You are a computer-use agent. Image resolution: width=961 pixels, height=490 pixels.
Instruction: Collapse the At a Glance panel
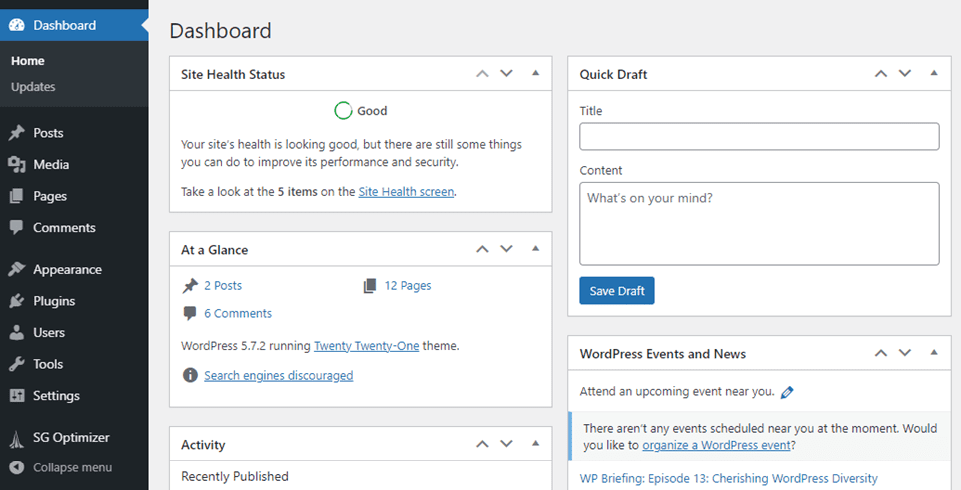(x=536, y=249)
